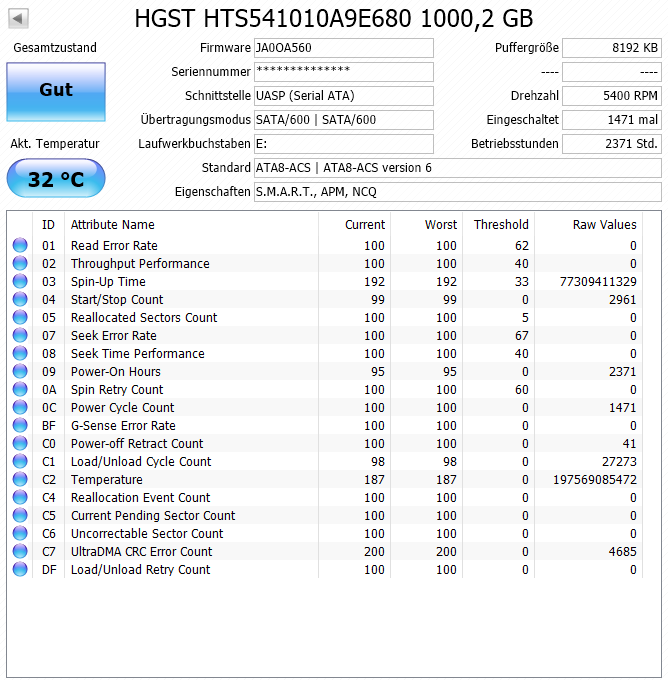Click the status icon for Temperature attribute

pyautogui.click(x=20, y=479)
